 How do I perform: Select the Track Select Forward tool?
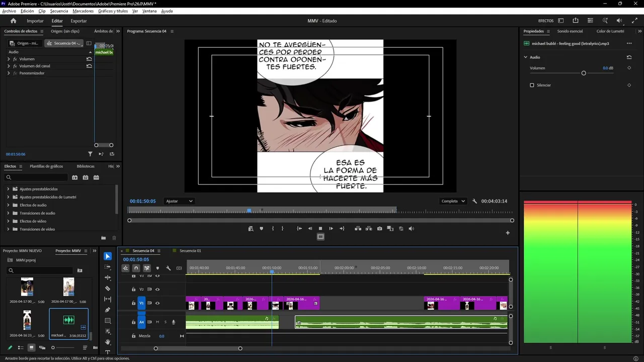[x=108, y=267]
